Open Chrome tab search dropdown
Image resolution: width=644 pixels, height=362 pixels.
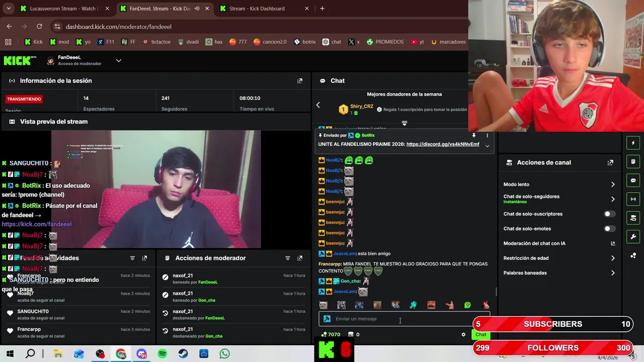click(x=8, y=9)
